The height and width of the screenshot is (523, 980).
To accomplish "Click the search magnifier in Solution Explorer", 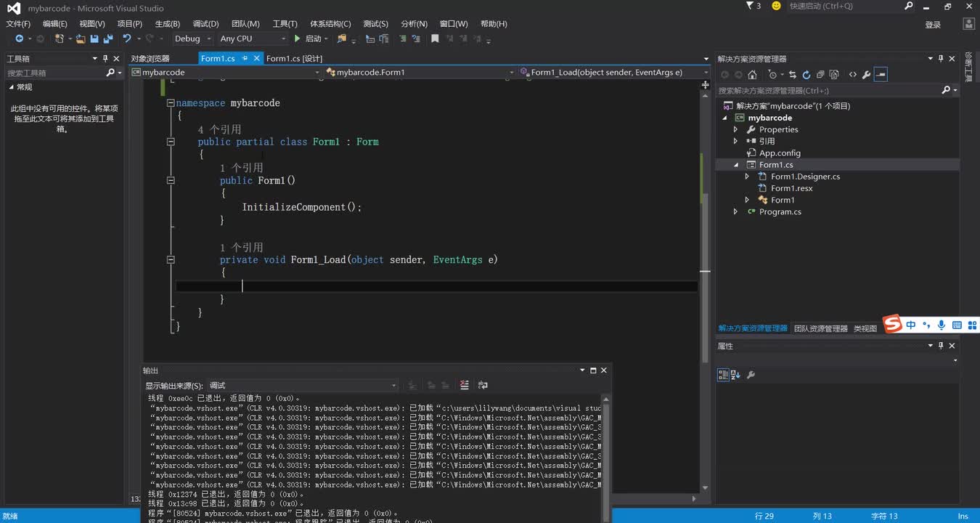I will (945, 90).
